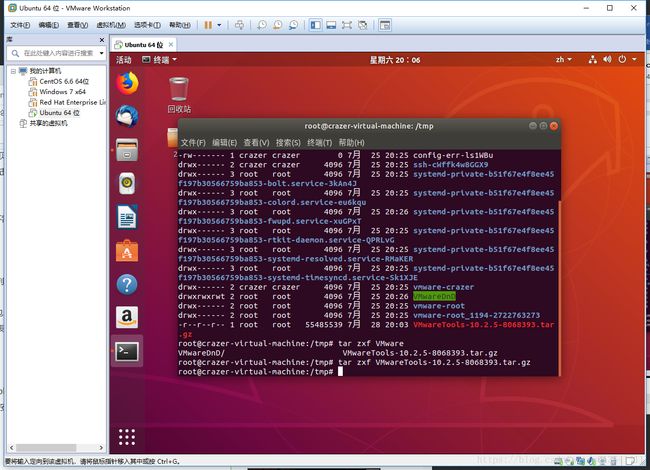Click the volume icon in Ubuntu top bar
The height and width of the screenshot is (470, 650).
(x=607, y=60)
